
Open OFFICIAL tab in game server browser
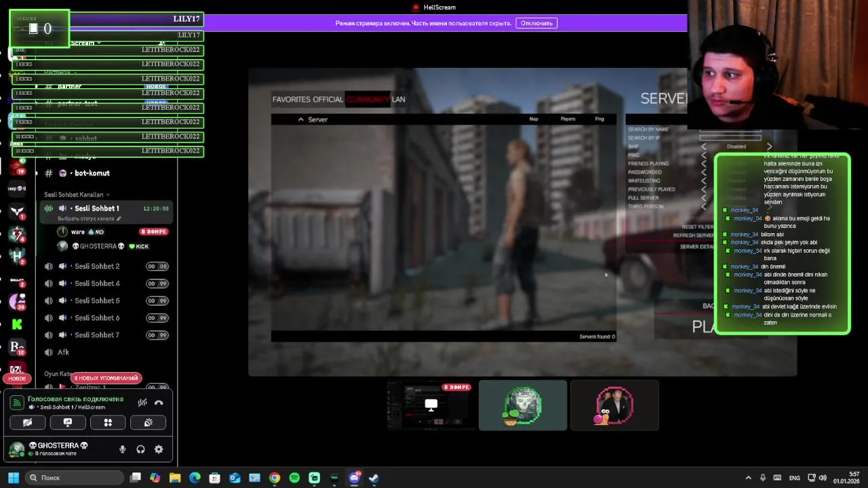click(329, 100)
